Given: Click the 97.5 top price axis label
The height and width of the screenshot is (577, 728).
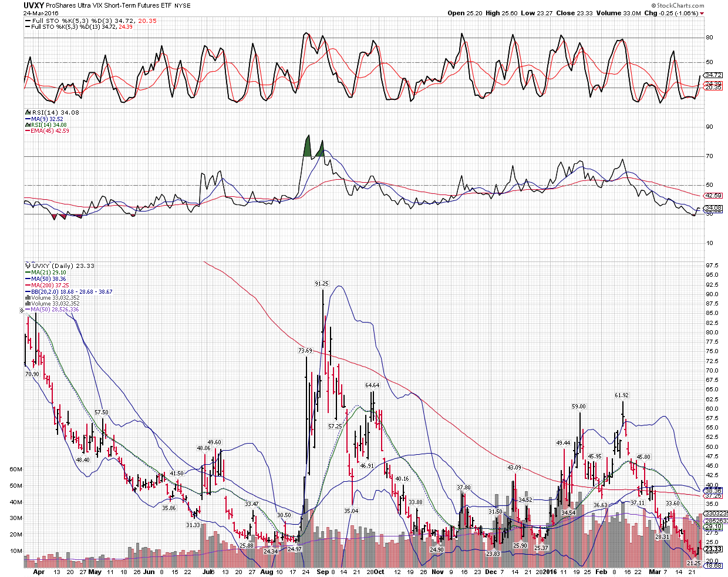Looking at the screenshot, I should click(712, 266).
